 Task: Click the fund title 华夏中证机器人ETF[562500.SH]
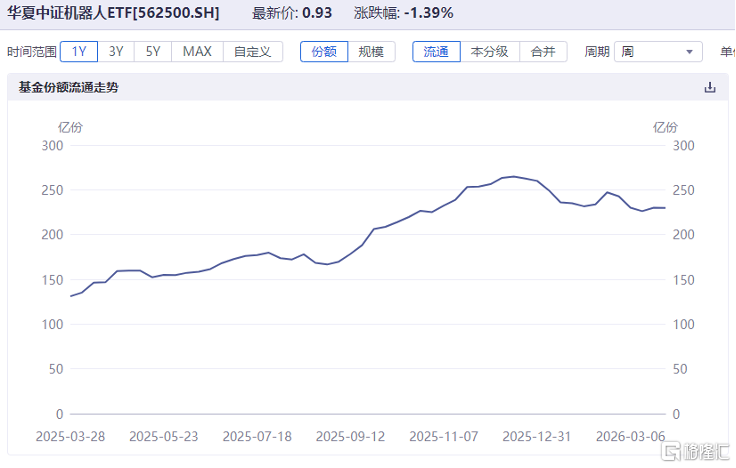click(113, 13)
